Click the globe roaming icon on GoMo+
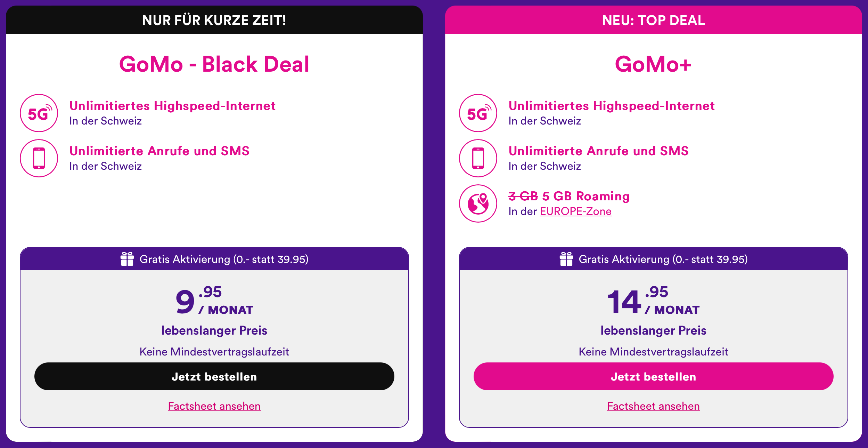Image resolution: width=868 pixels, height=448 pixels. coord(479,203)
